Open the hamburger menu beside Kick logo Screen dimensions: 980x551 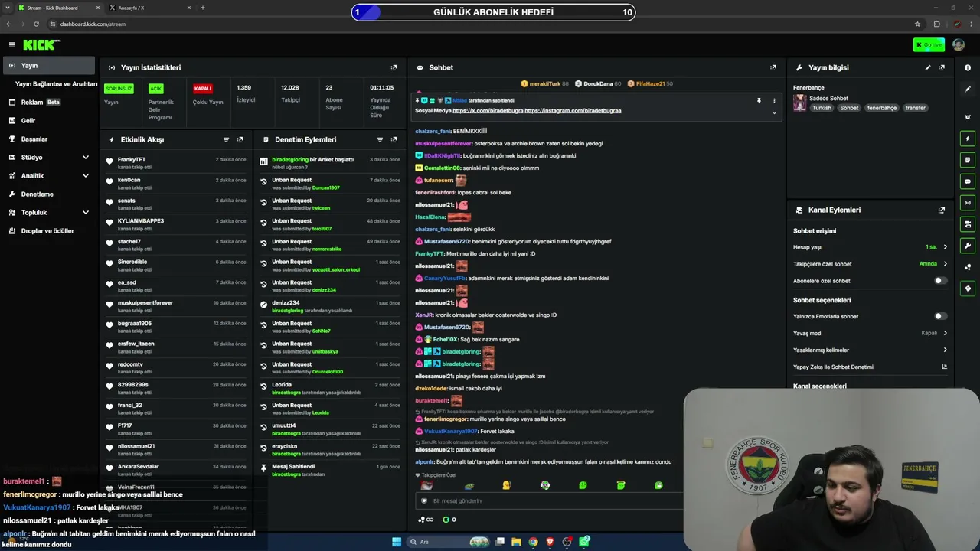(x=12, y=45)
